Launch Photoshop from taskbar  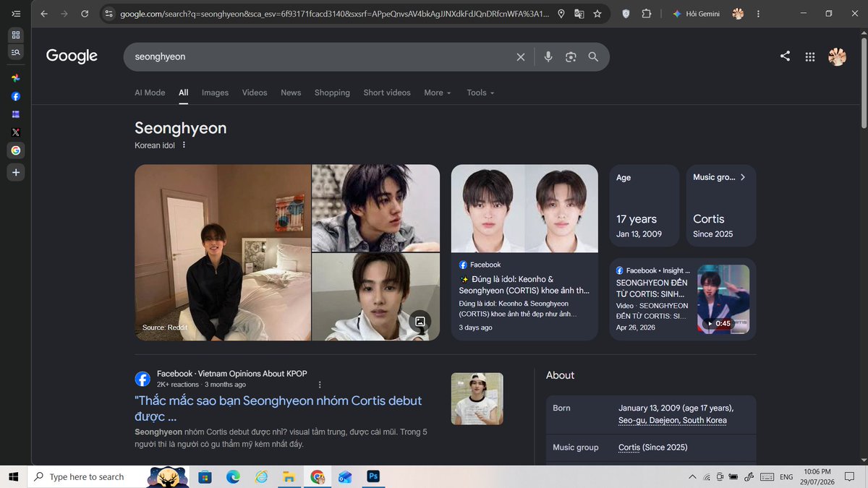(x=373, y=477)
